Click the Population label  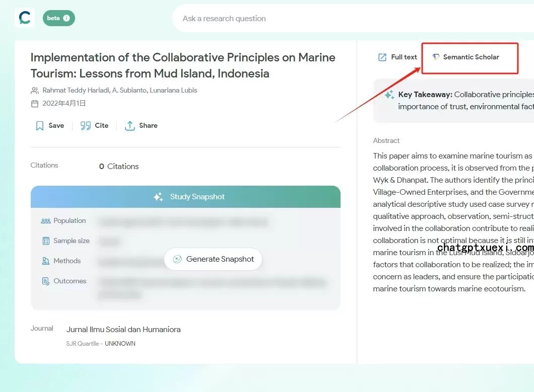point(70,220)
